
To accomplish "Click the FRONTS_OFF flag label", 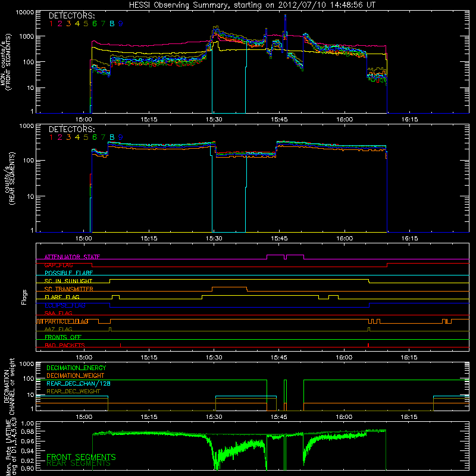I will [63, 337].
